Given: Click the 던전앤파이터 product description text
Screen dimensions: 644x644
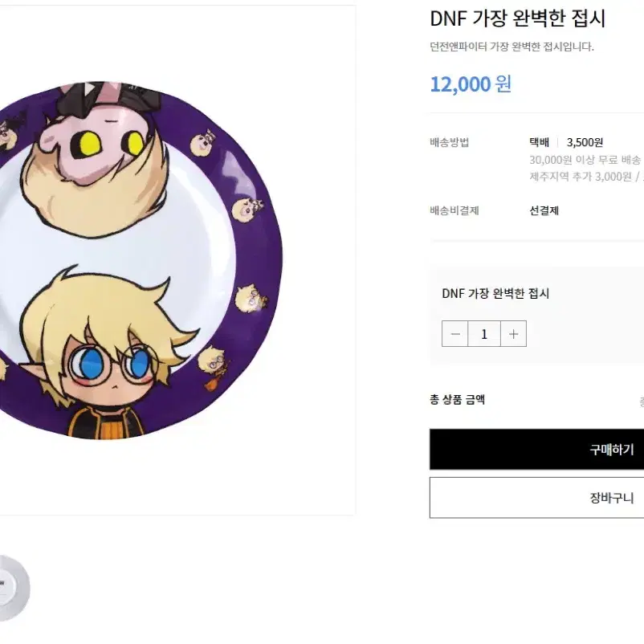Looking at the screenshot, I should [512, 47].
